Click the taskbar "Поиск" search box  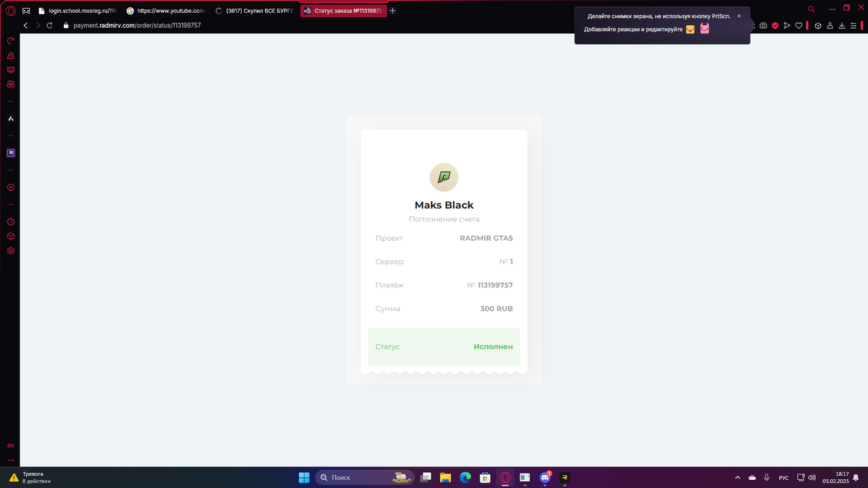366,477
